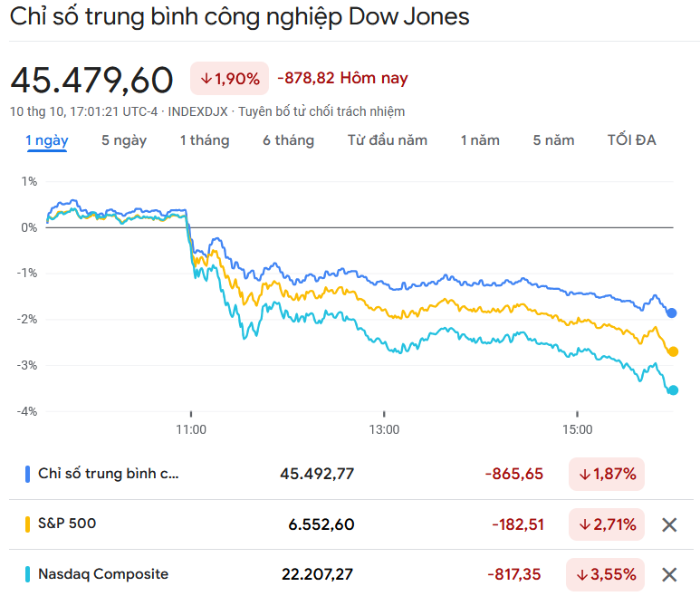This screenshot has height=596, width=700.
Task: Remove Nasdaq Composite comparison with X
Action: 669,574
